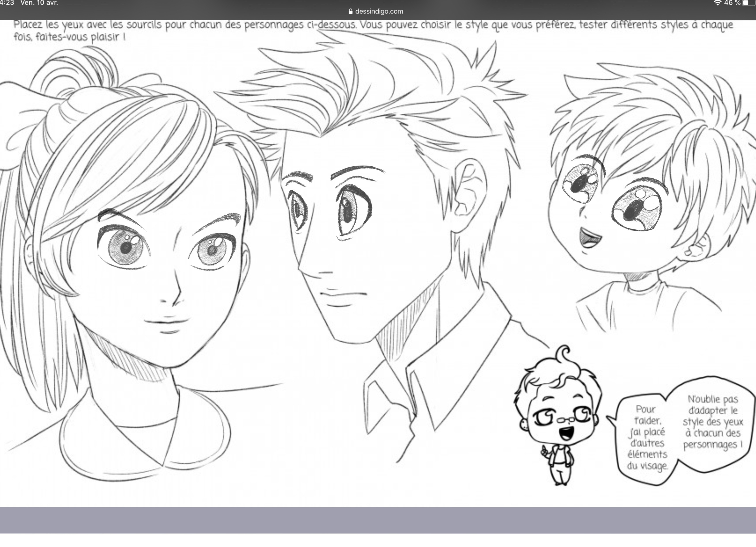
Task: Tap the 46 % battery percentage text
Action: pos(732,3)
